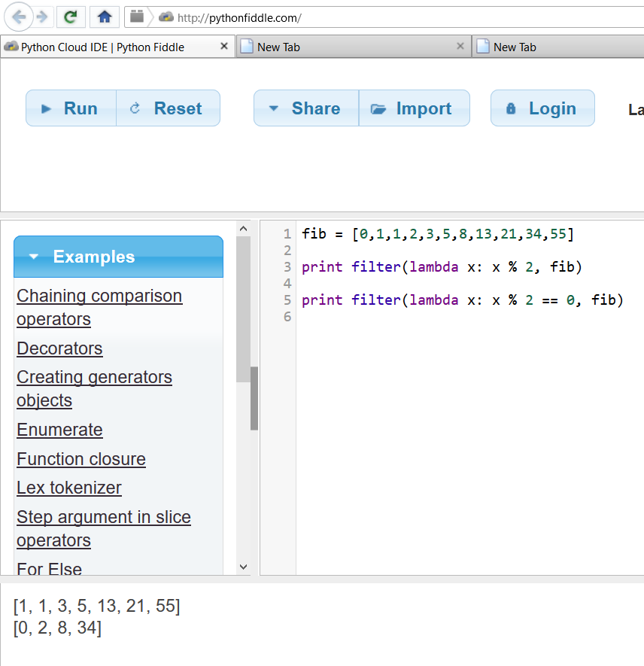Collapse the Examples panel header
The image size is (644, 666).
pyautogui.click(x=118, y=257)
